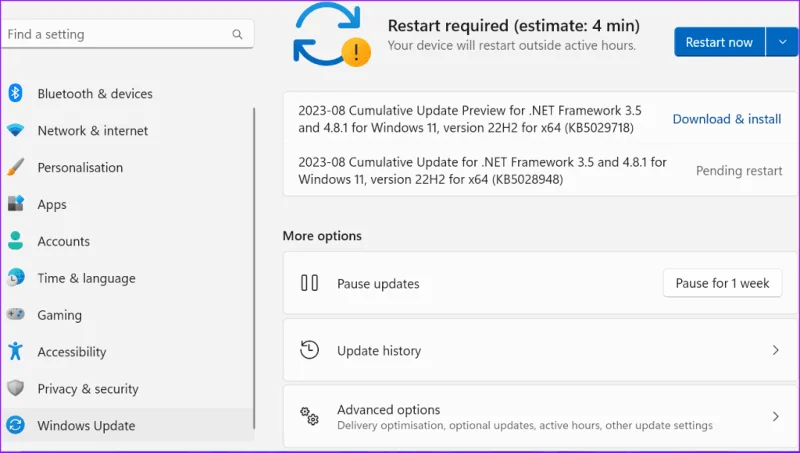
Task: Expand Advanced options chevron
Action: pyautogui.click(x=776, y=416)
